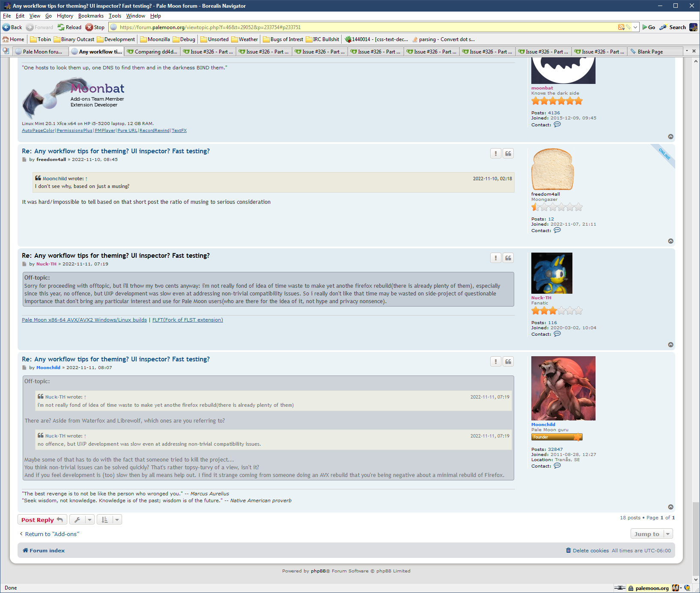Switch to the Pale Moon forum tab
The width and height of the screenshot is (700, 593).
(x=40, y=51)
